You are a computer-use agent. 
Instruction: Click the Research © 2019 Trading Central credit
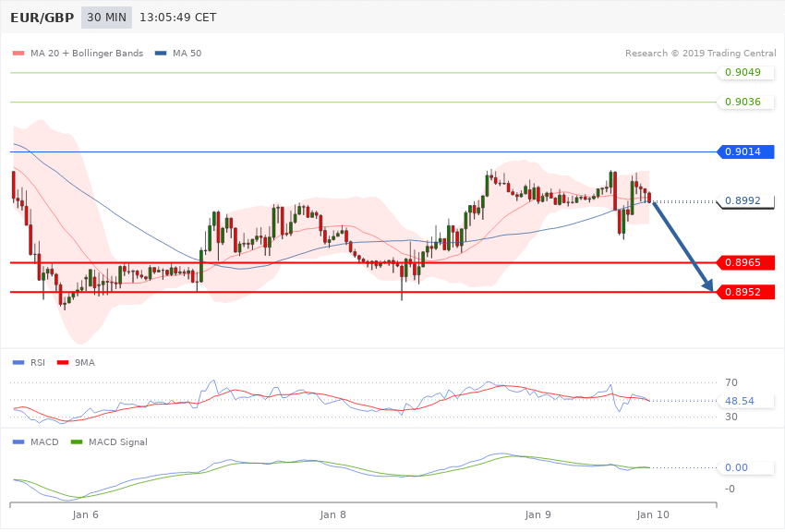(700, 54)
